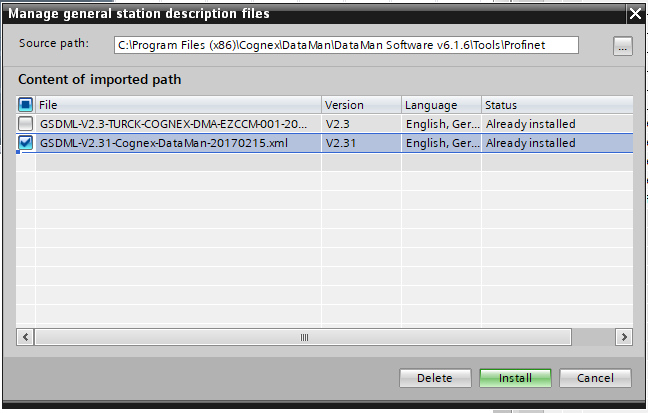The height and width of the screenshot is (413, 648).
Task: Close the Manage general station description files dialog
Action: [x=634, y=13]
